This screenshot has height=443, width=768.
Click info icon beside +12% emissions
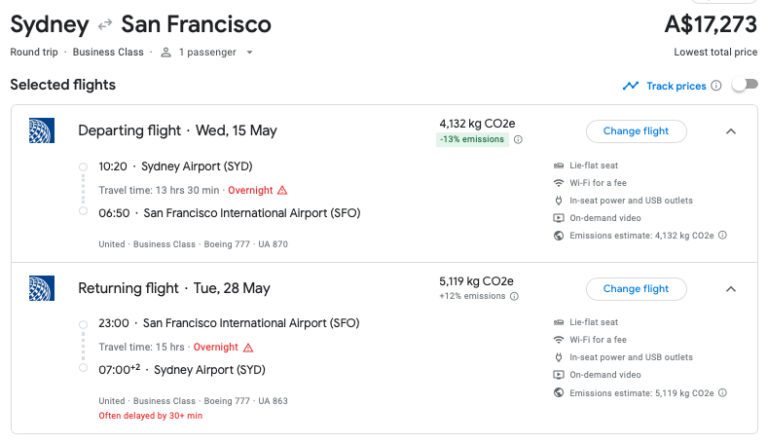coord(515,296)
